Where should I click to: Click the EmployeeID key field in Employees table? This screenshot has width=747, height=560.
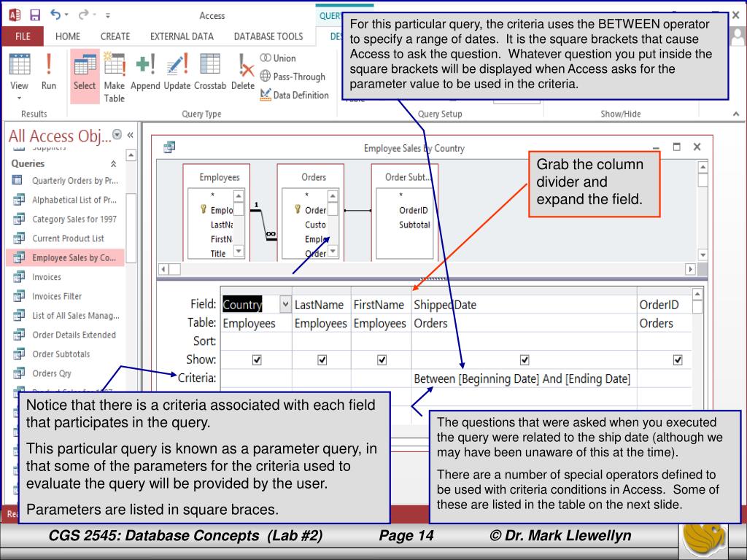click(217, 210)
